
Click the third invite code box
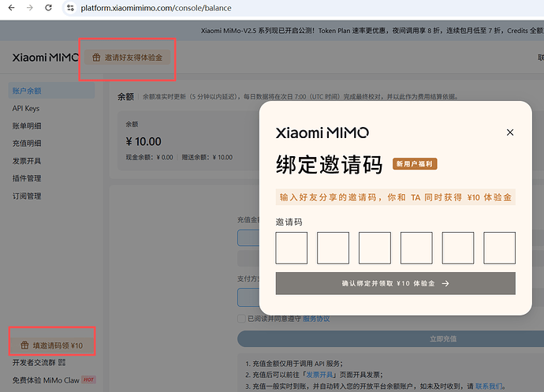point(374,248)
